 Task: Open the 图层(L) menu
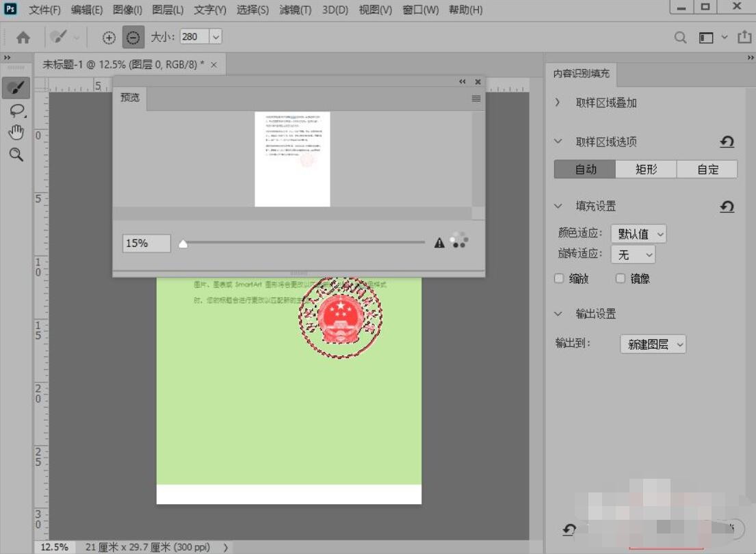coord(168,10)
